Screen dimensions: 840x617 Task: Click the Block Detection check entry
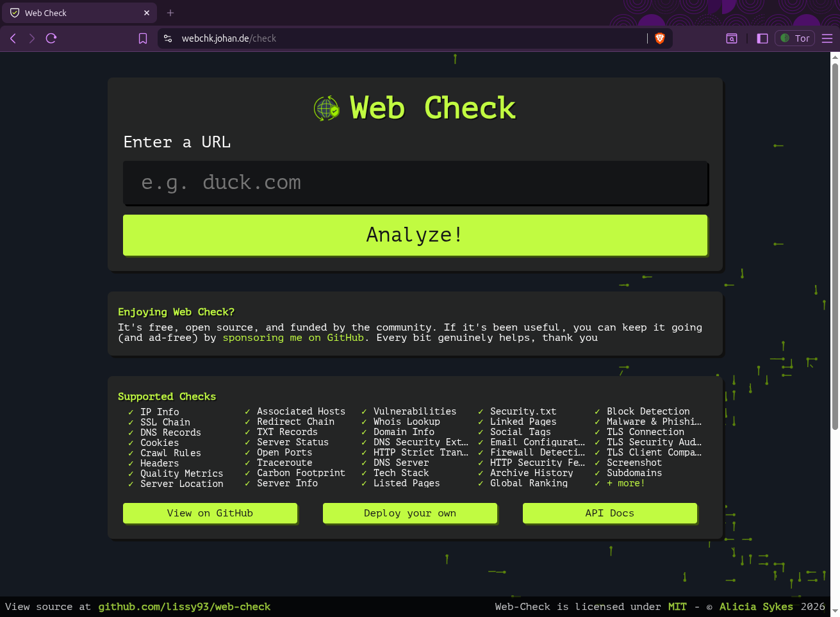[648, 411]
